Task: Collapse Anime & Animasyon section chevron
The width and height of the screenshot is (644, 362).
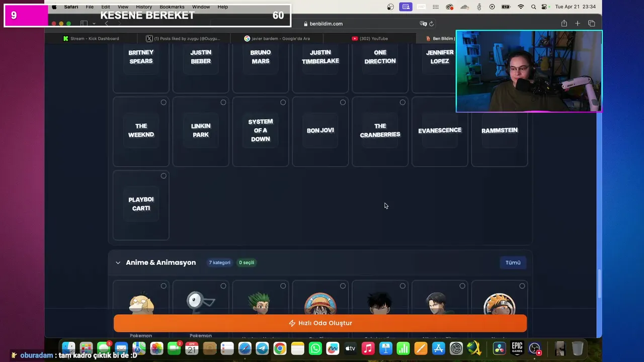Action: [118, 262]
